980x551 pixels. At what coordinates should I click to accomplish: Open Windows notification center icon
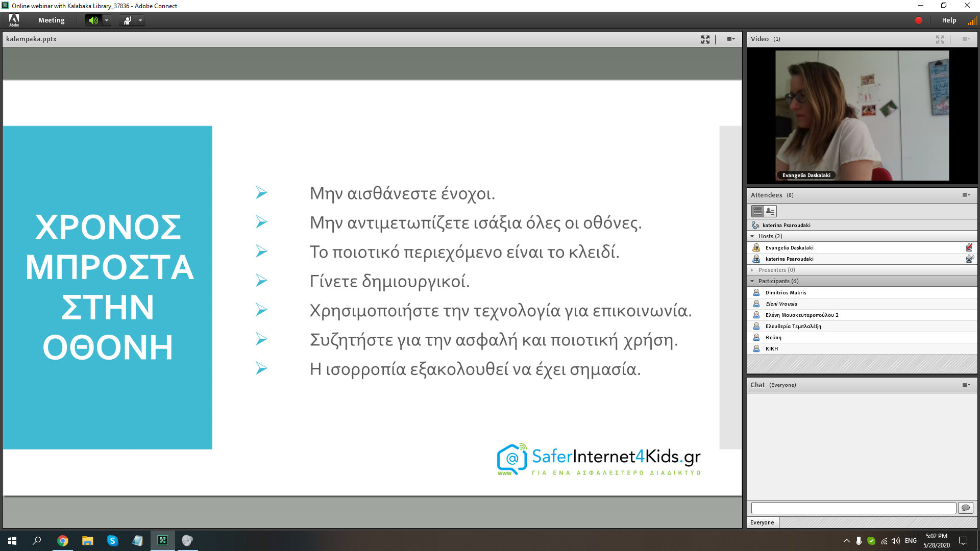(963, 541)
